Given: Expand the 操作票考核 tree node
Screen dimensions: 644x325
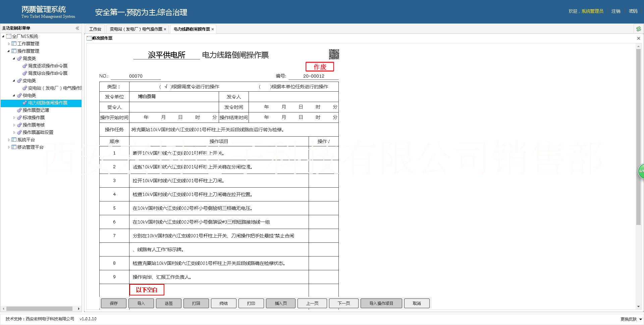Looking at the screenshot, I should (14, 125).
